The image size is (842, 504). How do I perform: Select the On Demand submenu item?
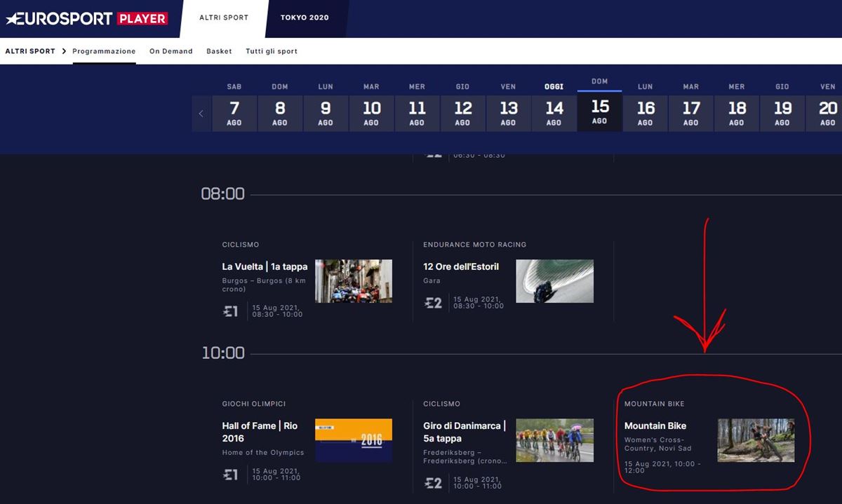171,51
